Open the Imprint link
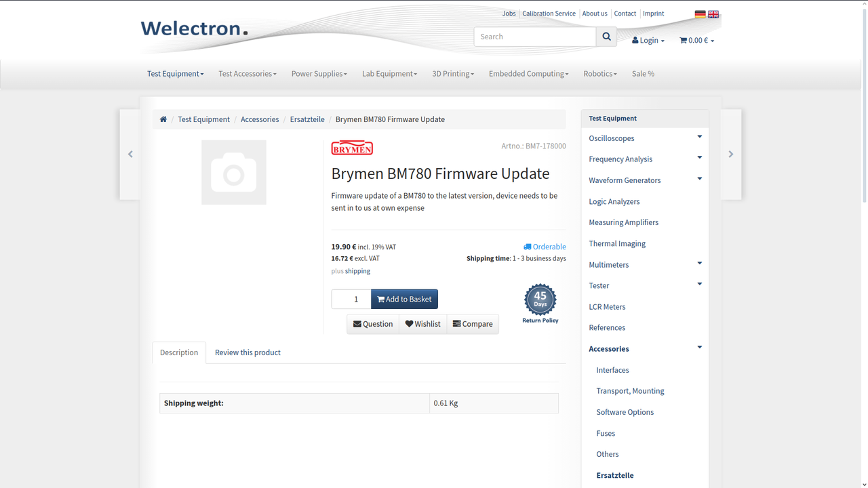This screenshot has width=868, height=488. [654, 14]
